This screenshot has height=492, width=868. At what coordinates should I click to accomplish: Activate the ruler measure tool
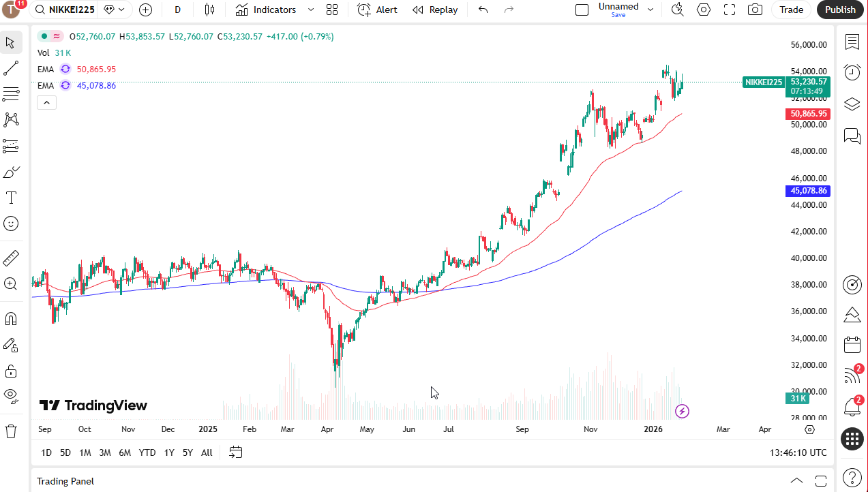coord(11,258)
